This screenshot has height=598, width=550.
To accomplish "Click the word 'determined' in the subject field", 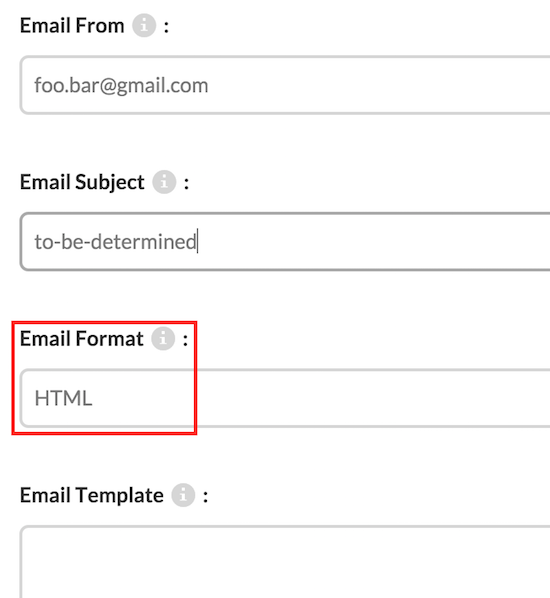I will point(143,242).
